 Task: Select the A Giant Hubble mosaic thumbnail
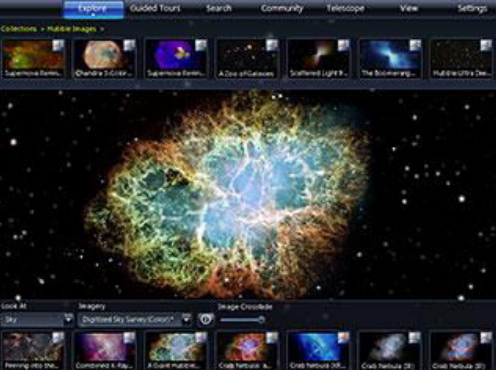pyautogui.click(x=176, y=350)
